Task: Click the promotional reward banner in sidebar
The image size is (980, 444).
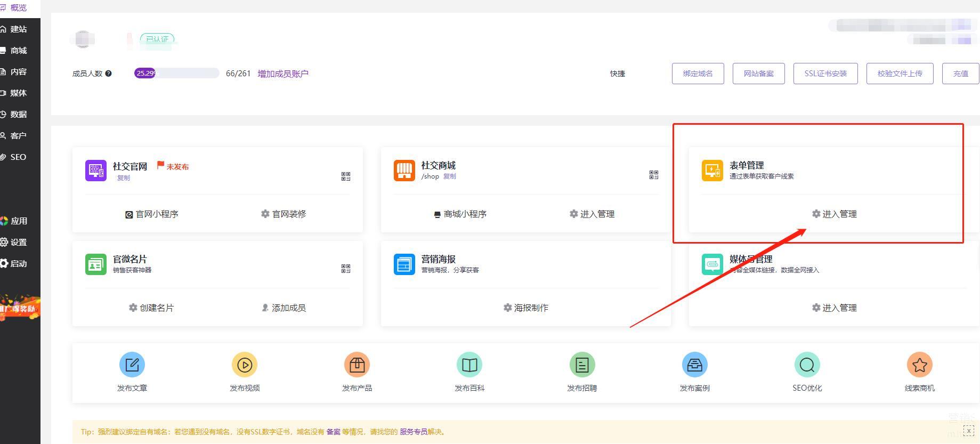Action: [20, 308]
